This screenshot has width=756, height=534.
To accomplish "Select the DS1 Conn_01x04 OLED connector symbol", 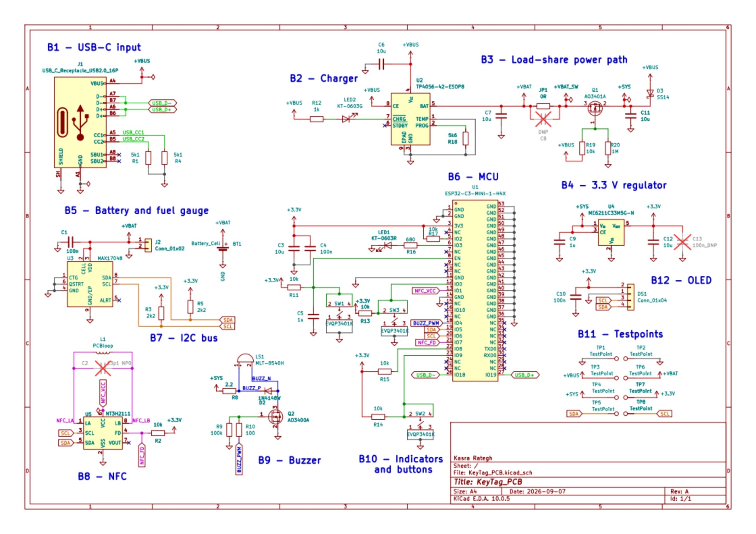I will coord(631,297).
